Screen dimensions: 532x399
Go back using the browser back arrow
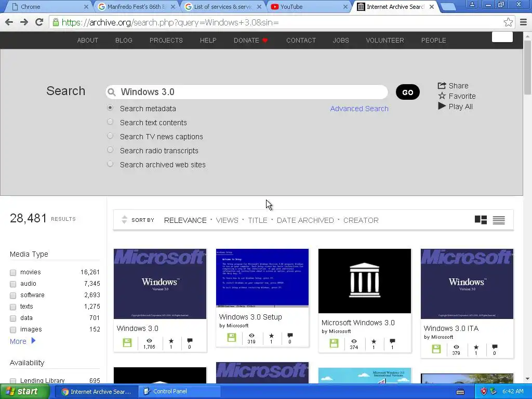pos(9,22)
